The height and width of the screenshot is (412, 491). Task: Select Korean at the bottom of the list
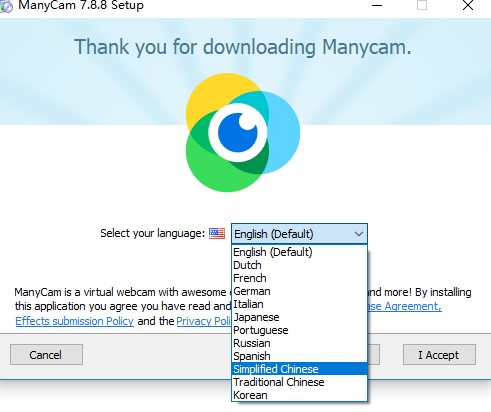(299, 395)
